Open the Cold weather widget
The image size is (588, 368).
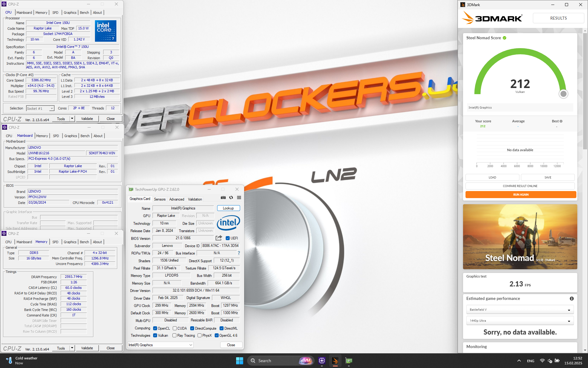(x=21, y=361)
